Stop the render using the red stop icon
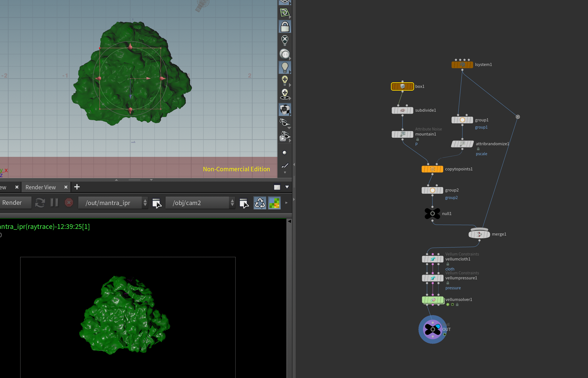 coord(69,203)
